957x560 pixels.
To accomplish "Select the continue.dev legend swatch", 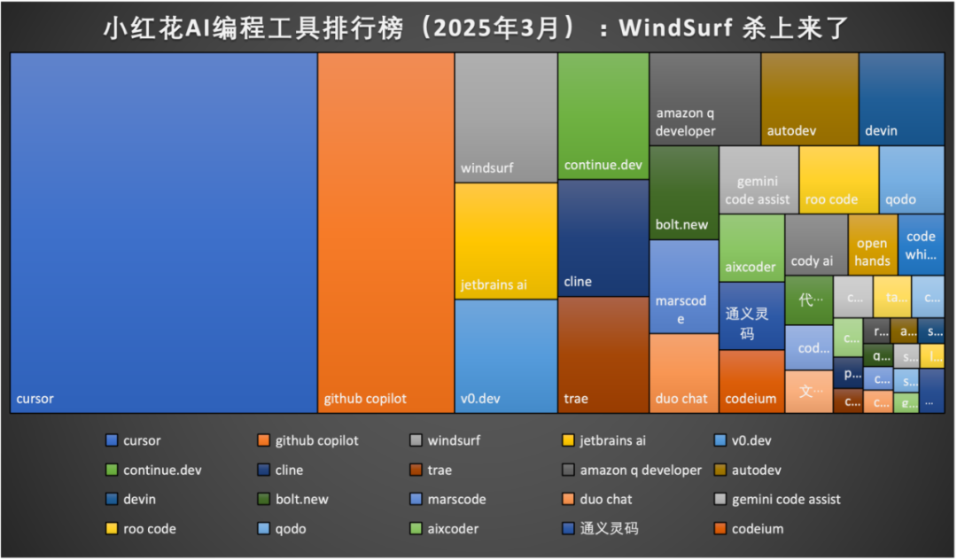I will click(x=111, y=470).
